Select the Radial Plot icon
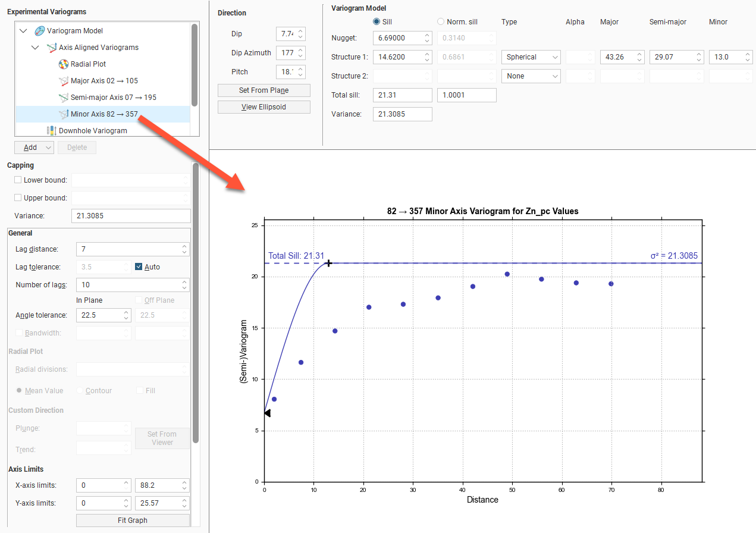 (x=64, y=64)
